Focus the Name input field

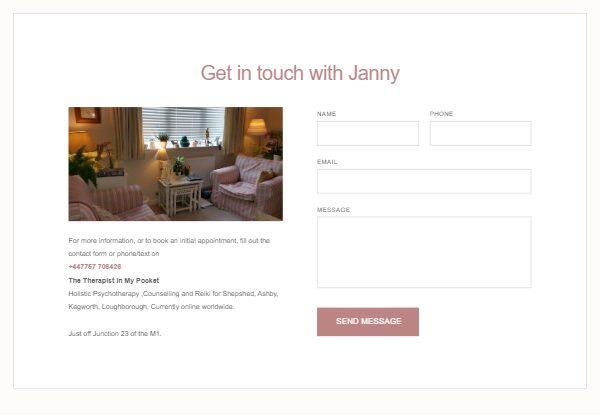point(367,133)
